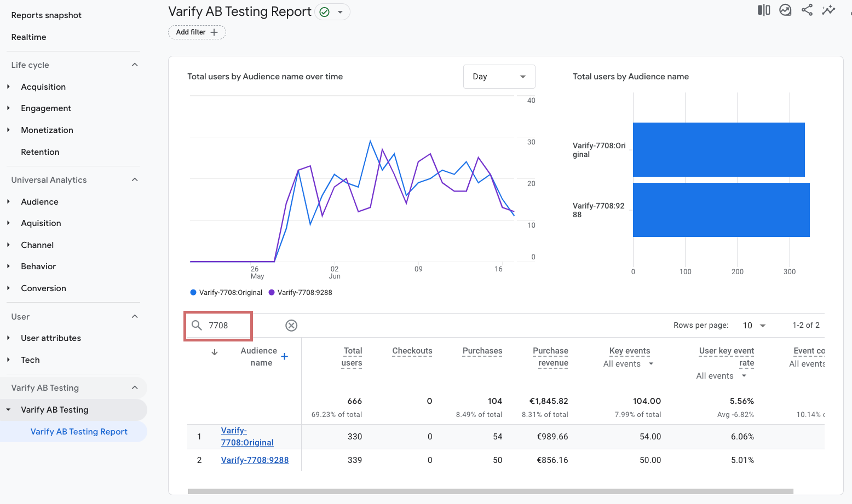The width and height of the screenshot is (852, 504).
Task: Sort by the Purchase revenue column header
Action: [551, 357]
